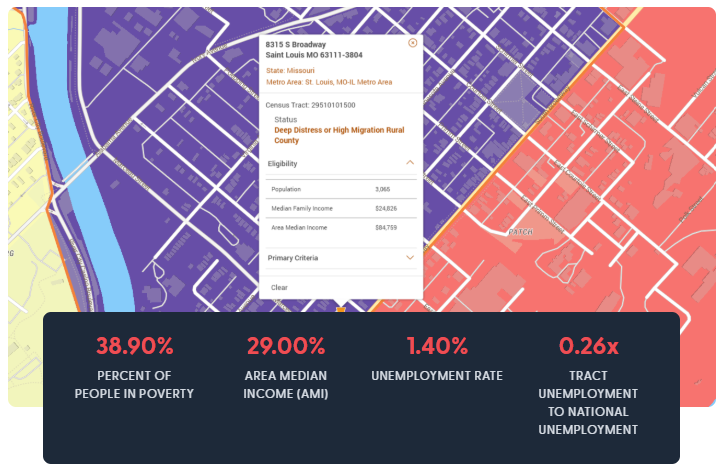Select the Census Tract number text

pos(310,104)
